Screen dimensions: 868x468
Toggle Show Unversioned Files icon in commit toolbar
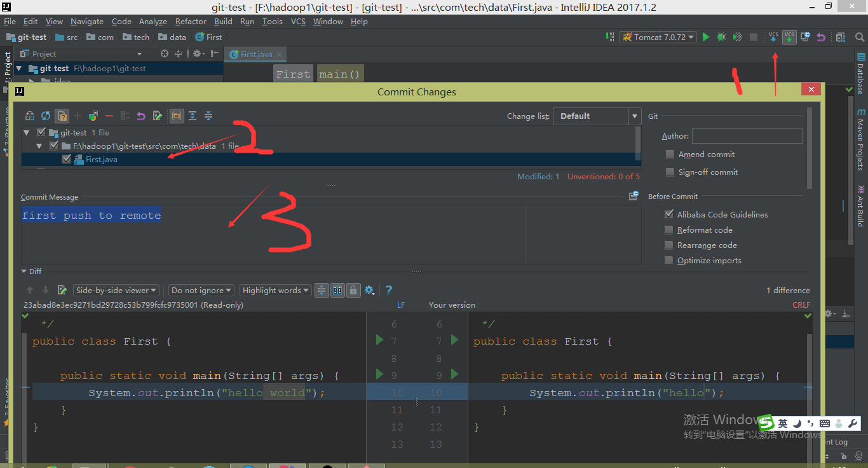[62, 116]
